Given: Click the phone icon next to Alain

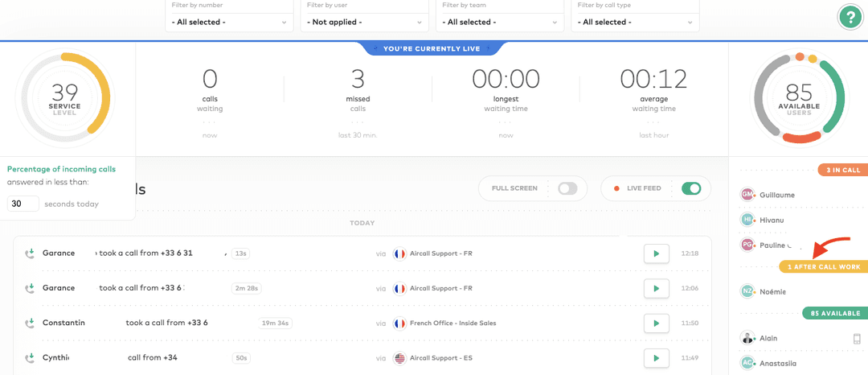Looking at the screenshot, I should coord(857,339).
